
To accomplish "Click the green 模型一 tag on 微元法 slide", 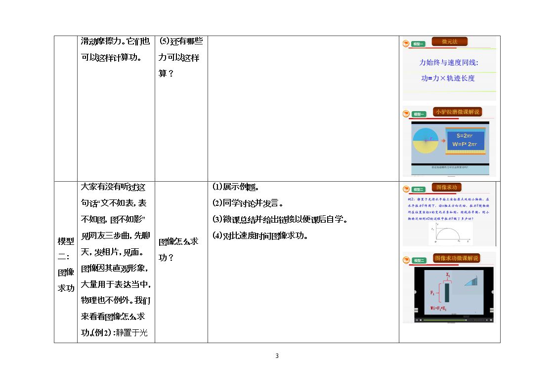I will [419, 44].
